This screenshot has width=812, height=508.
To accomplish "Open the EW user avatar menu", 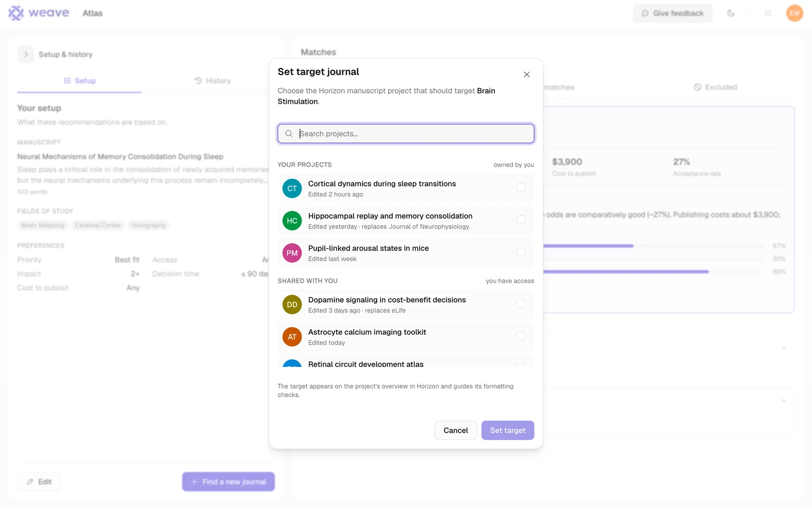I will (x=795, y=13).
